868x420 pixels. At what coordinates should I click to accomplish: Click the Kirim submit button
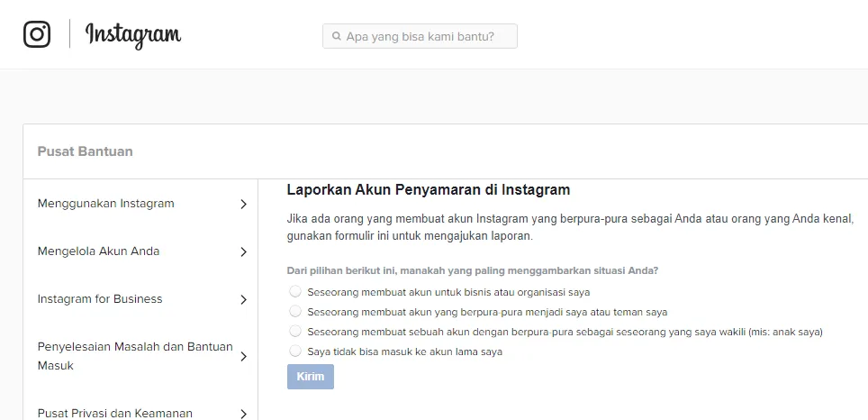[311, 377]
